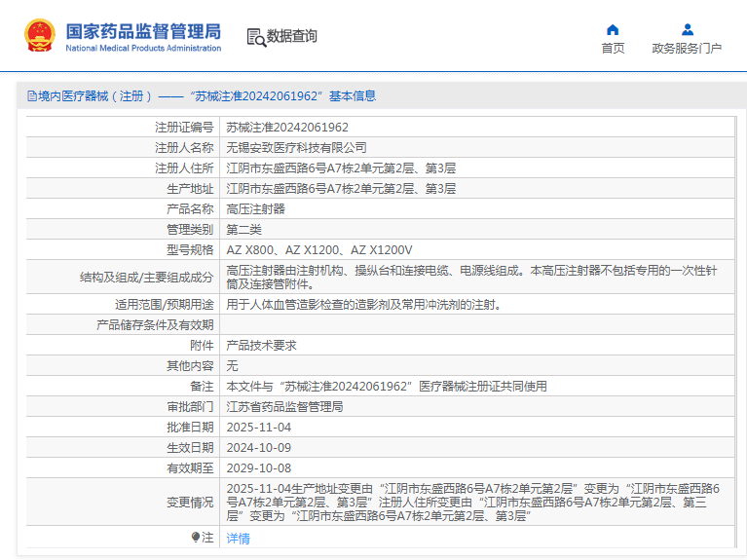
Task: Select the 注册证编号 value 苏械注准20242061962 cell
Action: point(287,128)
